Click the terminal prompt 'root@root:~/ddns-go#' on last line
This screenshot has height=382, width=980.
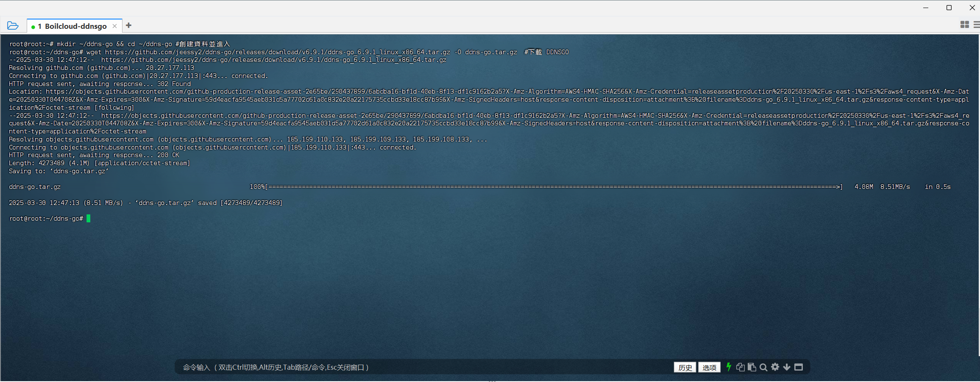[46, 219]
